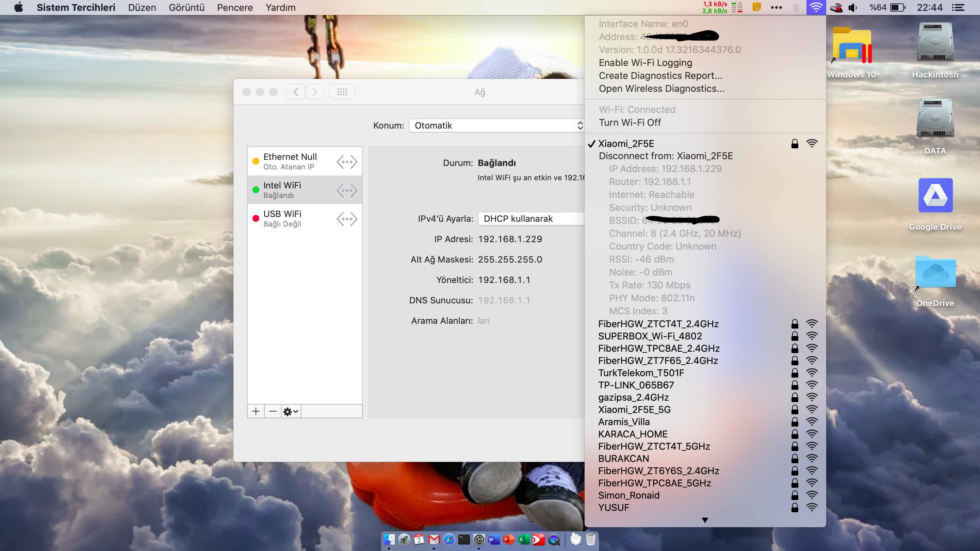Viewport: 980px width, 551px height.
Task: Click the show all preferences grid icon
Action: pos(342,91)
